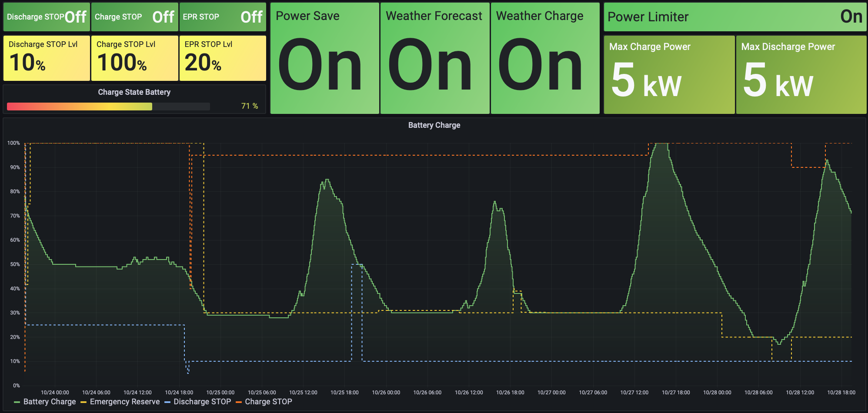This screenshot has width=868, height=413.
Task: Show only Charge STOP series via legend
Action: pos(268,402)
